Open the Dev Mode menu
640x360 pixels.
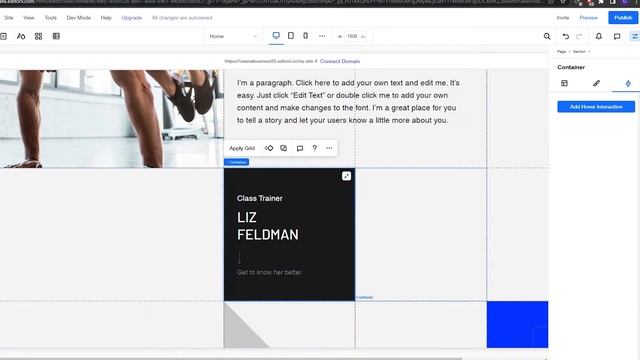tap(79, 18)
